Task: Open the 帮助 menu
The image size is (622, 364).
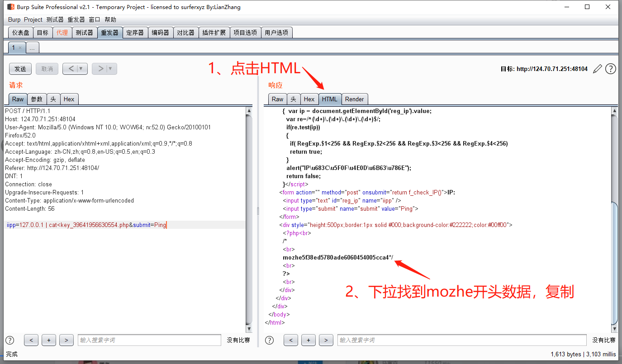Action: 110,19
